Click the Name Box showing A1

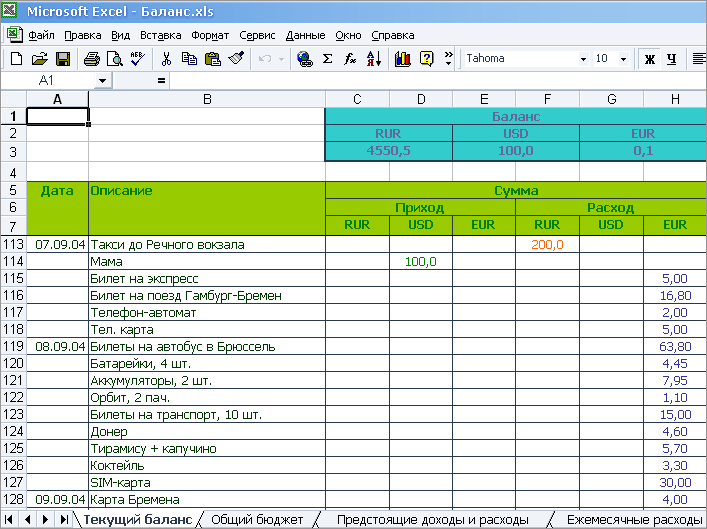point(48,81)
